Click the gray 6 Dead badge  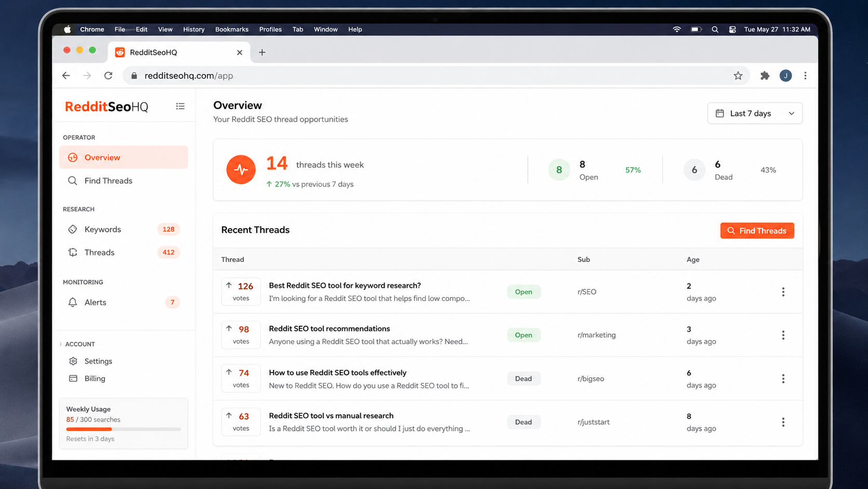pos(694,170)
